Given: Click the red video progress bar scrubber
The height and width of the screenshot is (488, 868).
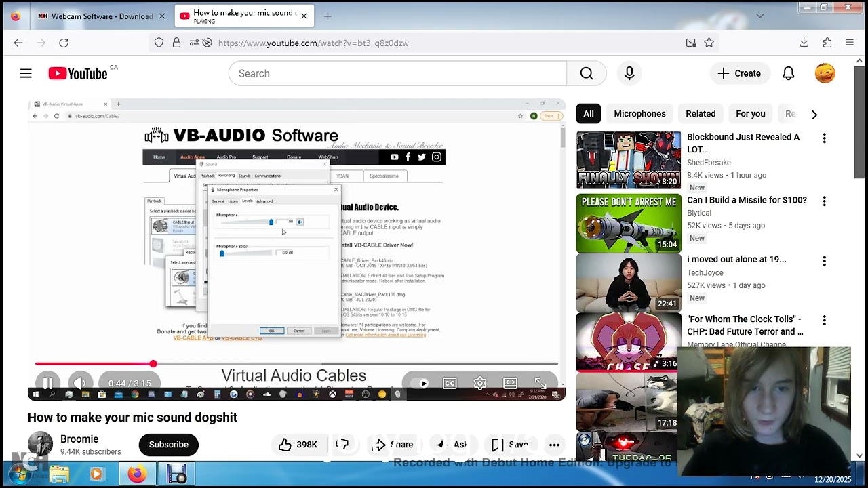Looking at the screenshot, I should tap(153, 364).
